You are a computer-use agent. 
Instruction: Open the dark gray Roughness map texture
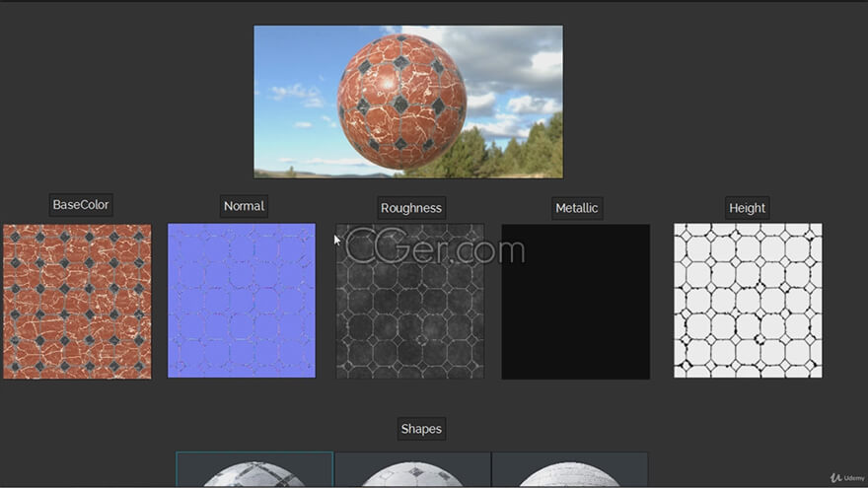tap(409, 301)
